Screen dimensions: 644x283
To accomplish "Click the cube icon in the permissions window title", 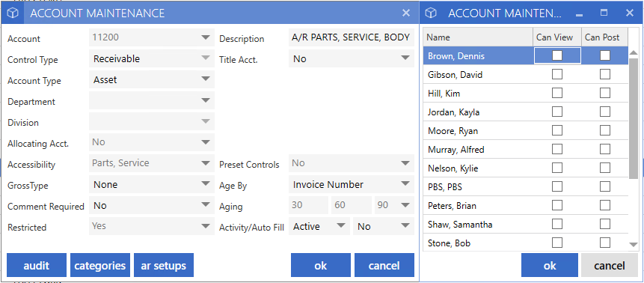I will [x=430, y=13].
